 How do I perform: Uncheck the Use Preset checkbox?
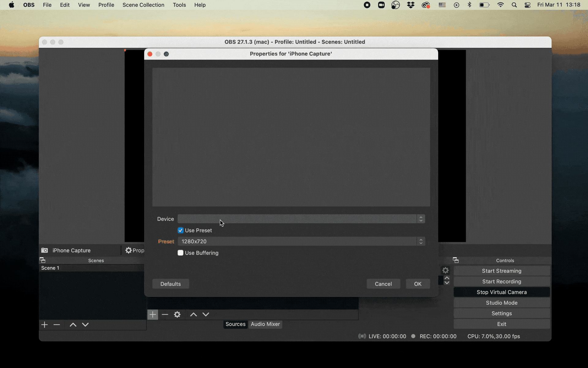click(181, 230)
